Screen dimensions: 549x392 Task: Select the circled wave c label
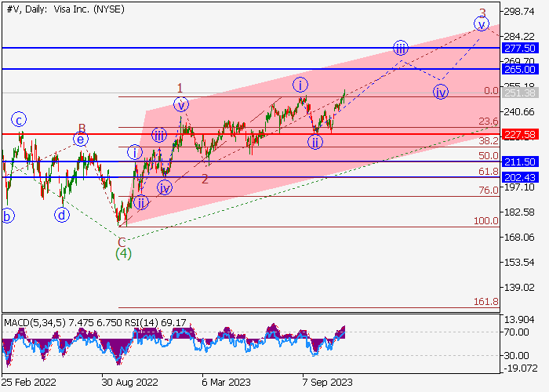19,120
